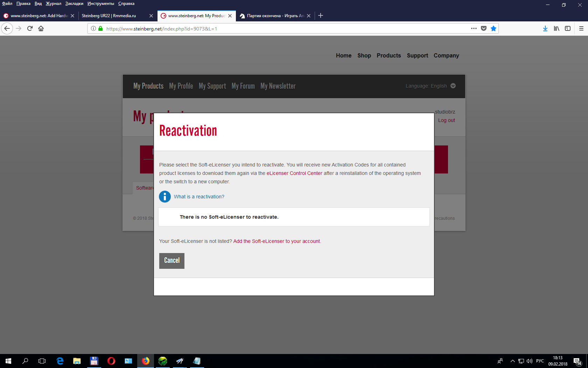Open My Support section
This screenshot has height=368, width=588.
pos(212,86)
